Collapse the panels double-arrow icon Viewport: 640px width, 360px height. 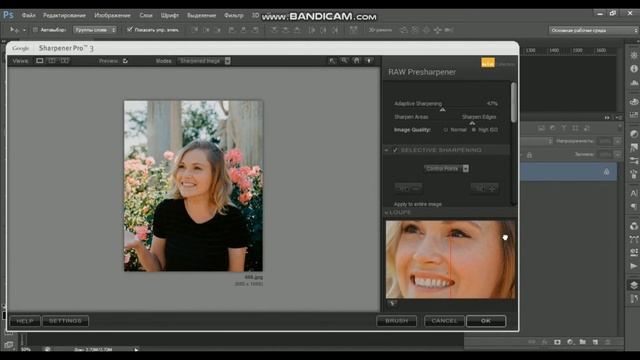point(607,118)
